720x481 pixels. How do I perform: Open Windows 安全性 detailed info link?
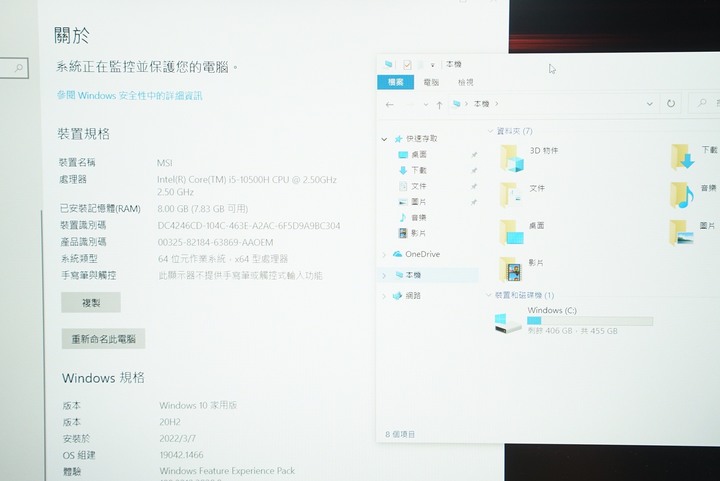pos(129,95)
